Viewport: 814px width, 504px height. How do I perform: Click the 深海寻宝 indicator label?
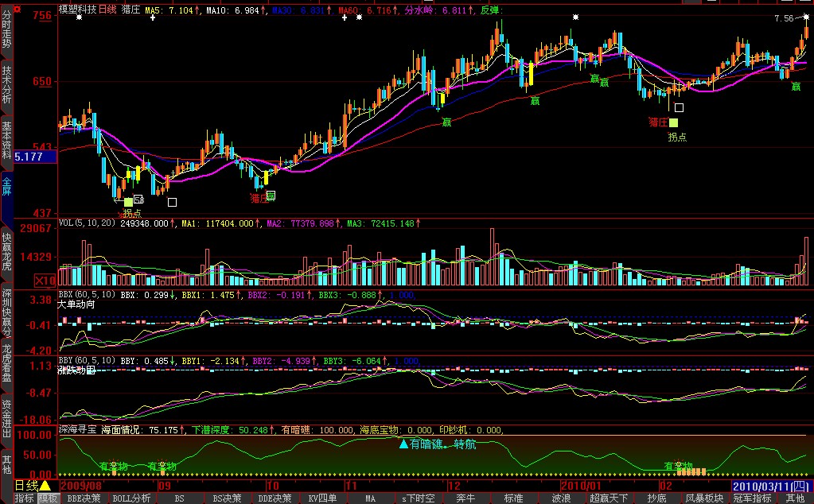[x=78, y=430]
